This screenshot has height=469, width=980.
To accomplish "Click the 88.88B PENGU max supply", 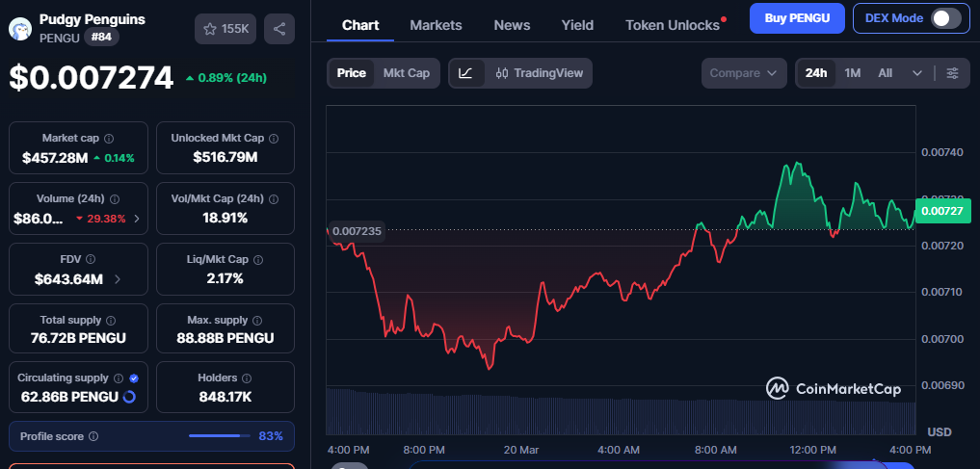I will [225, 338].
